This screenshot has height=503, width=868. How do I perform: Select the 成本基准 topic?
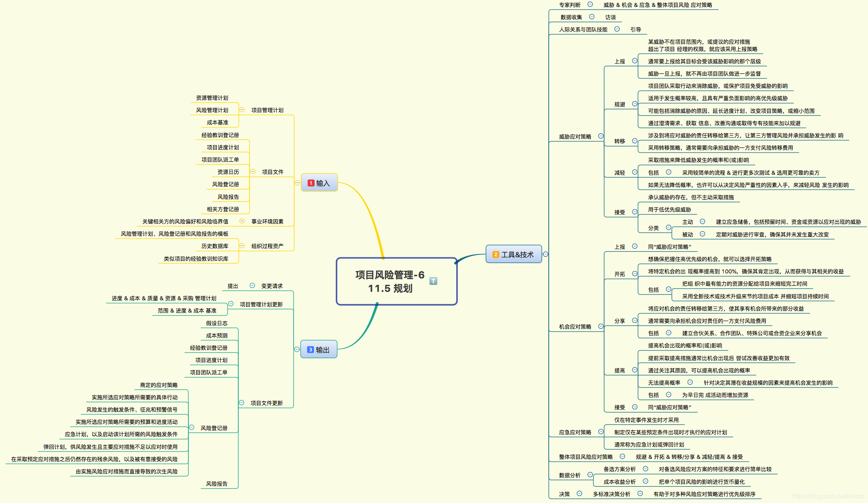pos(217,122)
